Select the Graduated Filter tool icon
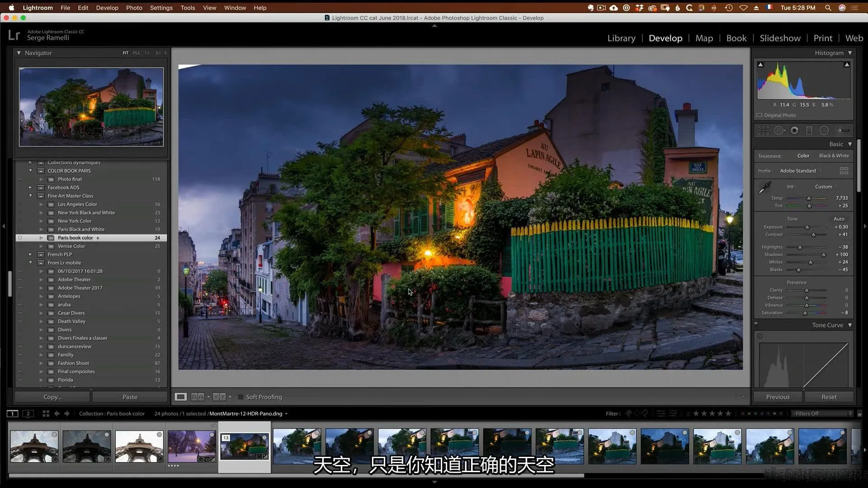 (x=809, y=131)
